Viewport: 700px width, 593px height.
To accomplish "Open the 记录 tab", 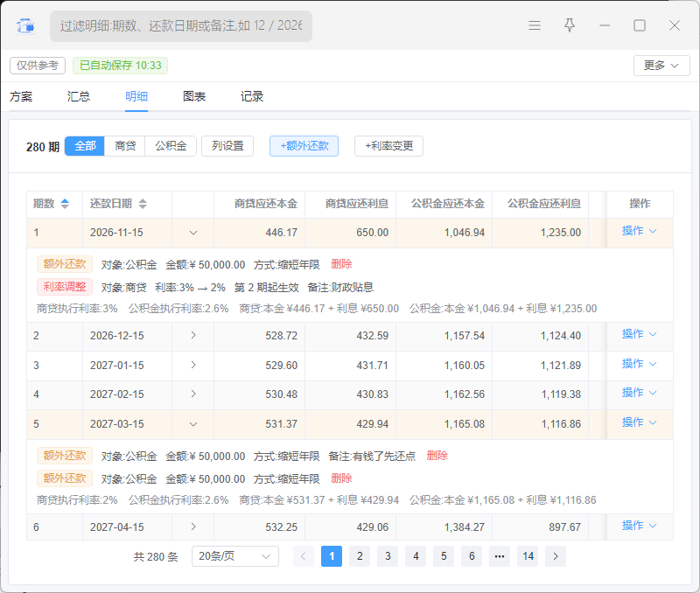I will pos(252,96).
